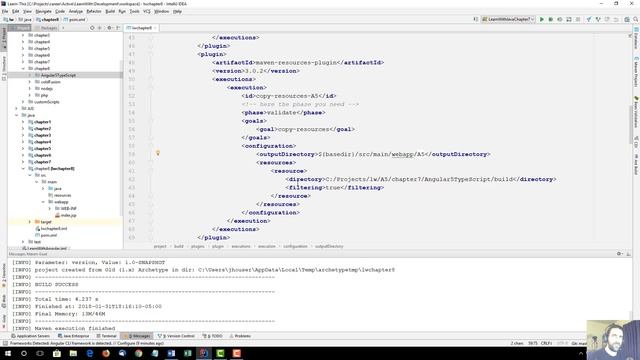Click the Project panel vertical scrollbar
Image resolution: width=640 pixels, height=360 pixels.
pos(121,137)
